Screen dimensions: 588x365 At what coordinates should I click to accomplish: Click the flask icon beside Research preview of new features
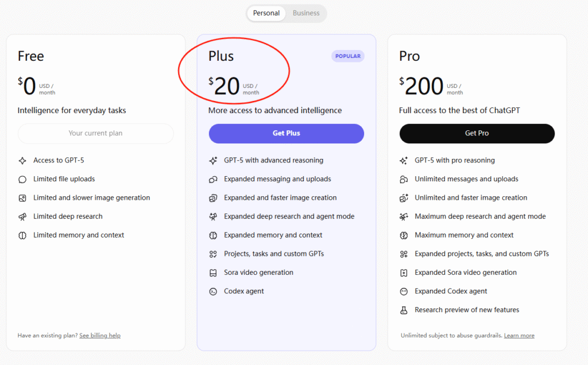click(404, 310)
